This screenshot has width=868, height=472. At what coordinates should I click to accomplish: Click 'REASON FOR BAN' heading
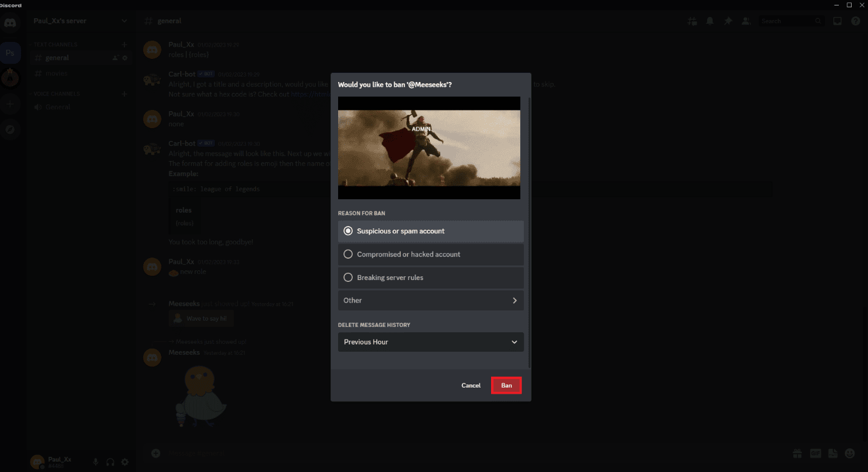362,213
